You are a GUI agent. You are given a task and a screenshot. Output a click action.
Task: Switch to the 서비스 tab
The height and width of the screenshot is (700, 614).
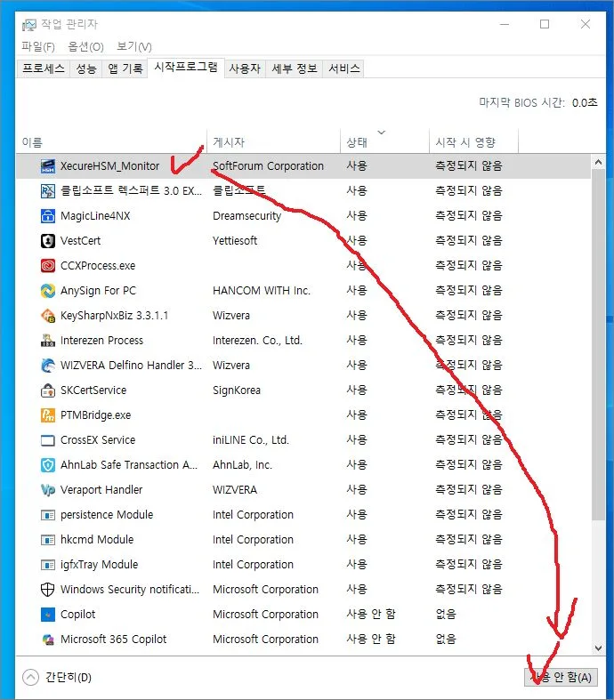[x=343, y=68]
